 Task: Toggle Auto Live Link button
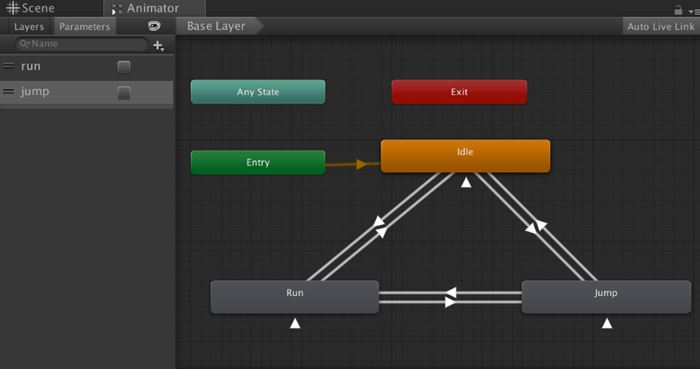(661, 27)
